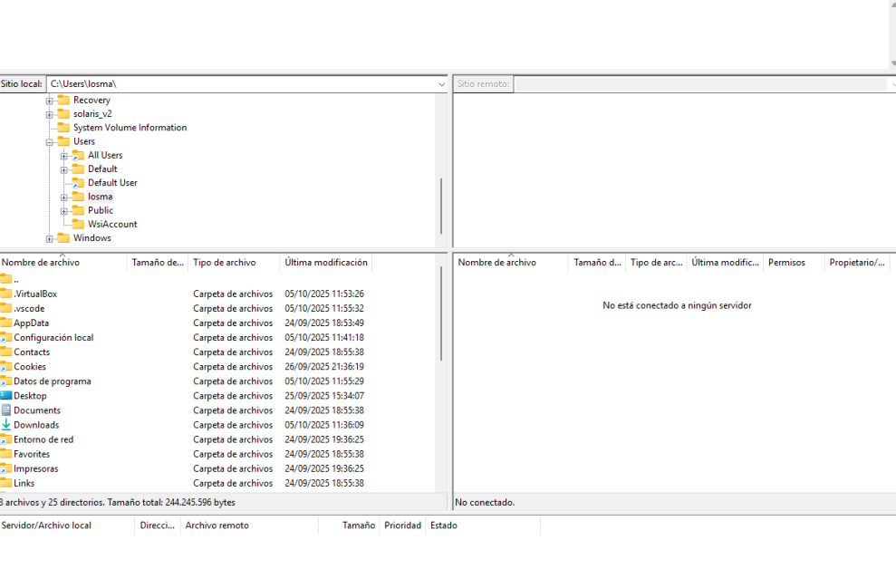Sort by Tipo de archivo column header
896x588 pixels.
pos(224,263)
